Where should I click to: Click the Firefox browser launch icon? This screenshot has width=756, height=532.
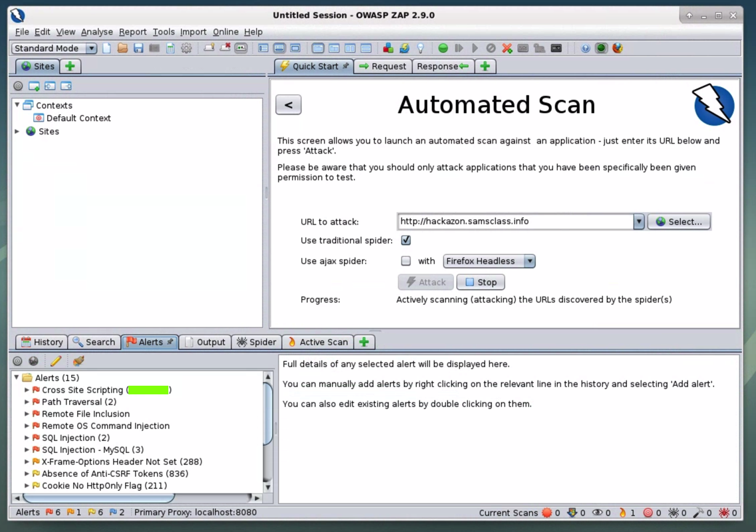tap(618, 48)
